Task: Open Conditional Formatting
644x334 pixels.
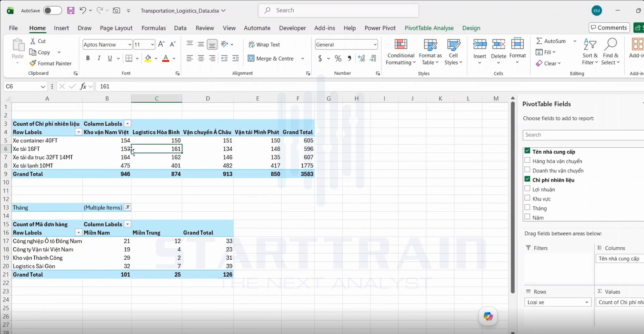Action: (401, 52)
